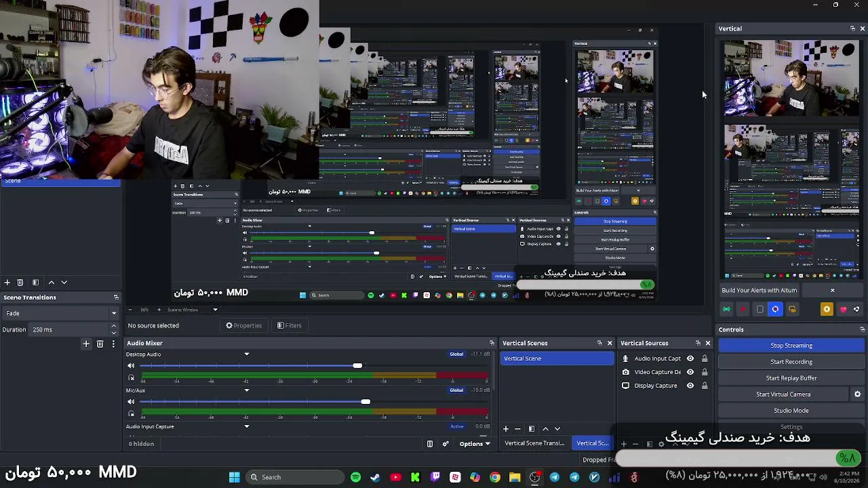Image resolution: width=868 pixels, height=488 pixels.
Task: Open Spotify from the taskbar
Action: (356, 477)
